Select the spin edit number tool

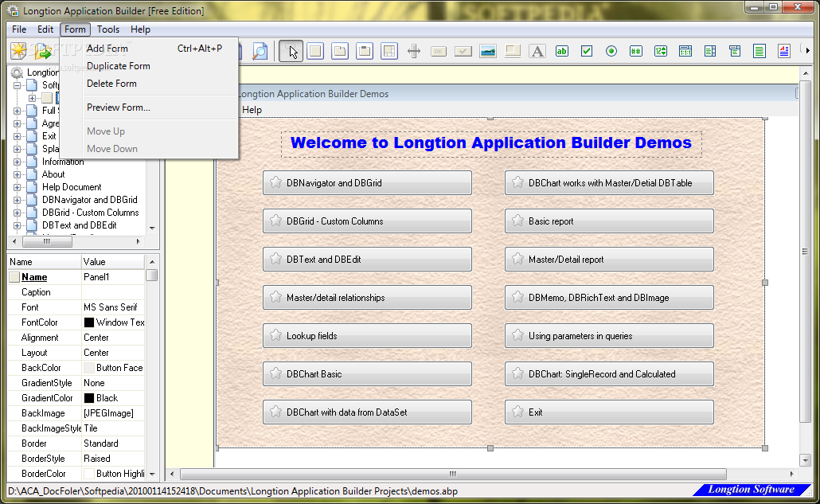(661, 51)
